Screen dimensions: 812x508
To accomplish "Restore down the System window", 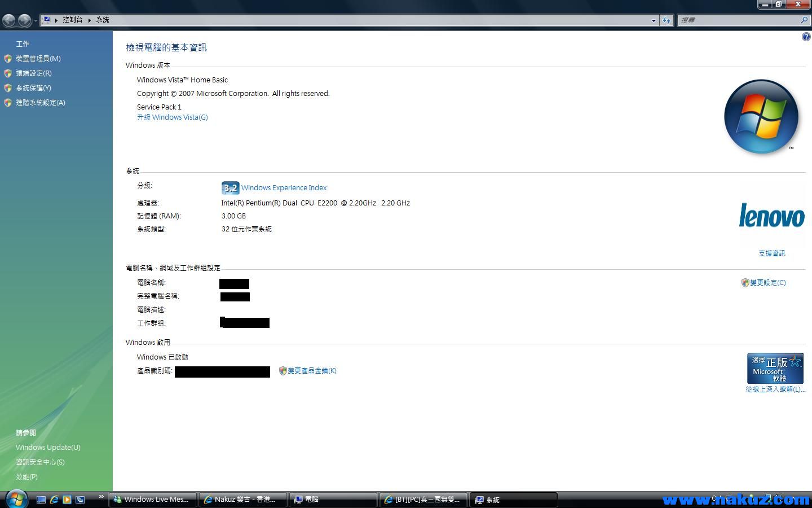I will [779, 5].
